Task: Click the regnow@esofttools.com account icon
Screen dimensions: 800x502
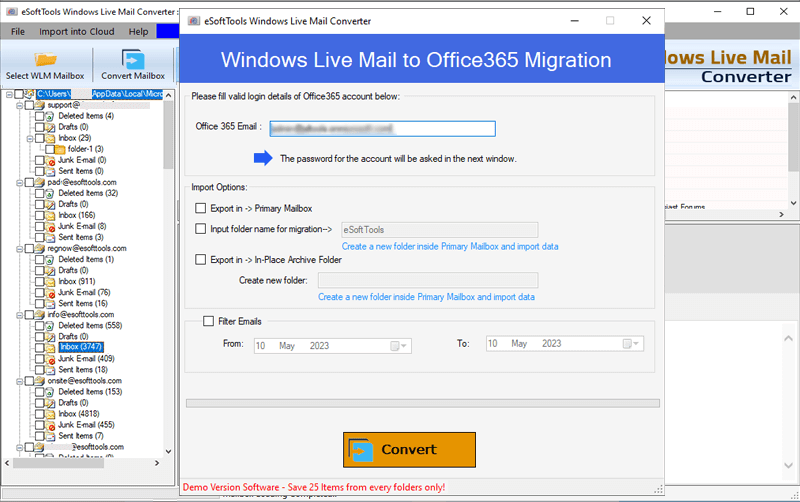Action: click(x=40, y=248)
